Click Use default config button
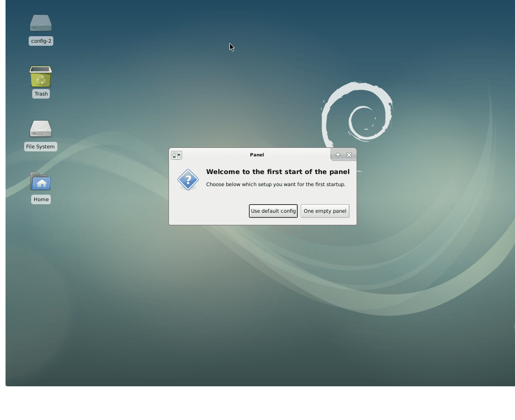Viewport: 515px width, 420px height. [273, 211]
